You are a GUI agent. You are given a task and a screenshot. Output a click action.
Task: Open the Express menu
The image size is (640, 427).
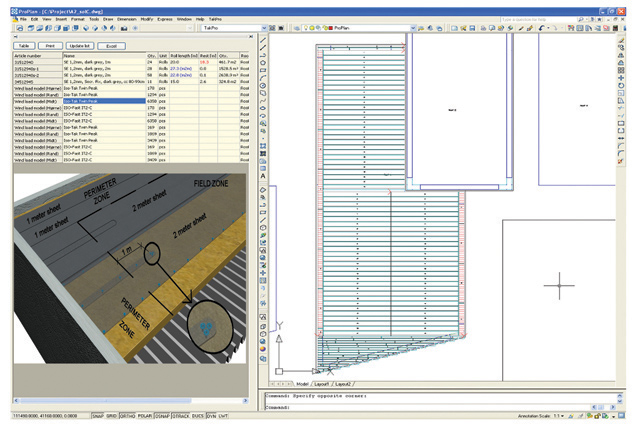165,19
